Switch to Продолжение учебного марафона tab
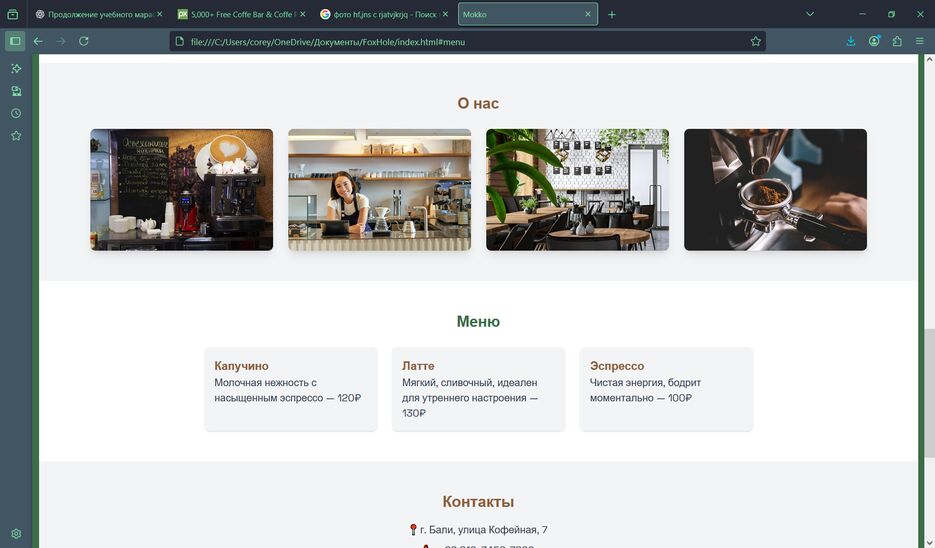 coord(98,14)
